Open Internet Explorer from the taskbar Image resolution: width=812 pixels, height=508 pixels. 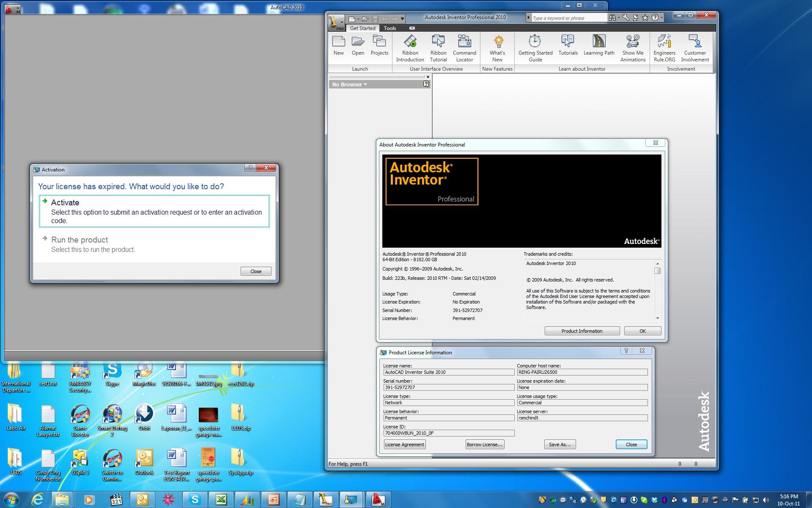pos(37,500)
